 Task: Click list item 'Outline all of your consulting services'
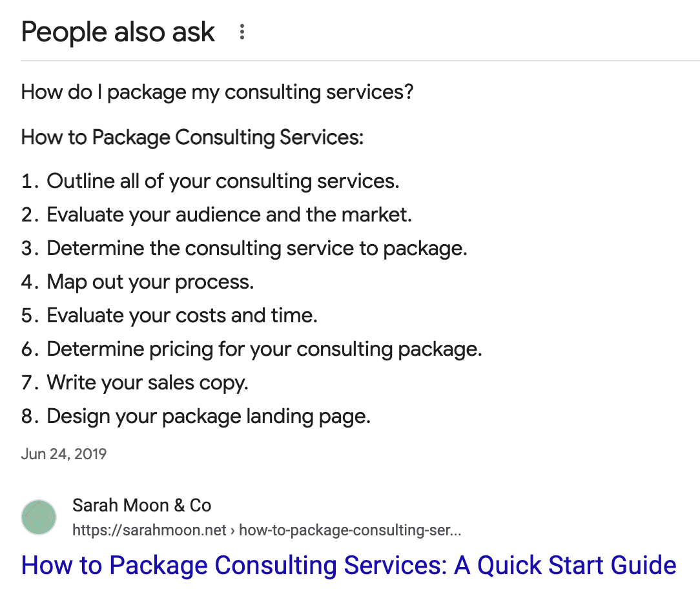[223, 181]
